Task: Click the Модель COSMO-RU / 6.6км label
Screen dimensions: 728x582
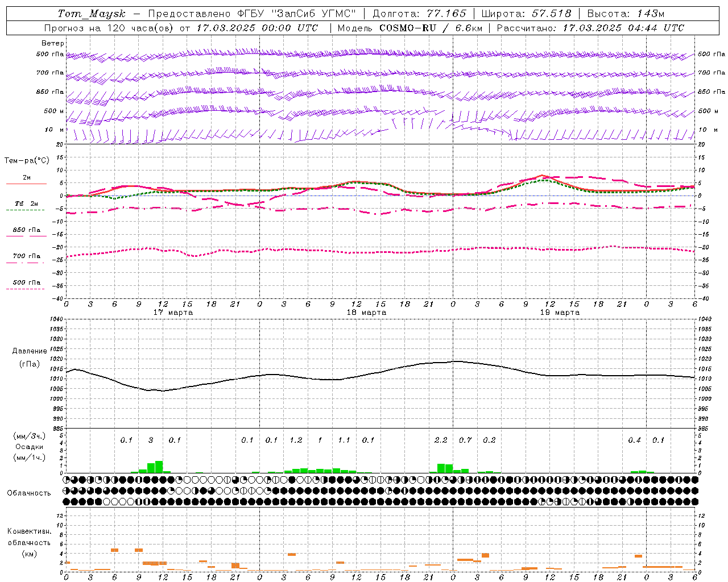Action: click(410, 28)
